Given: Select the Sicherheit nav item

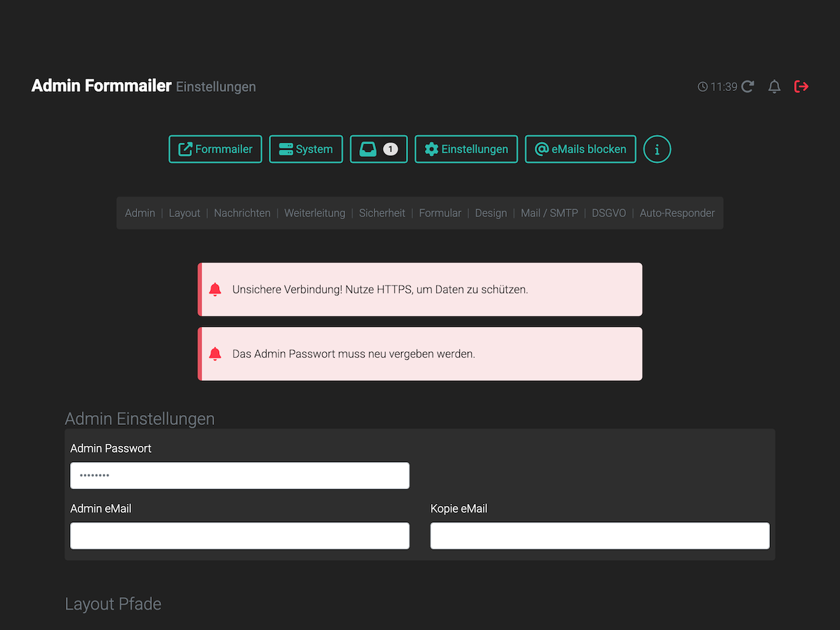Looking at the screenshot, I should coord(382,213).
